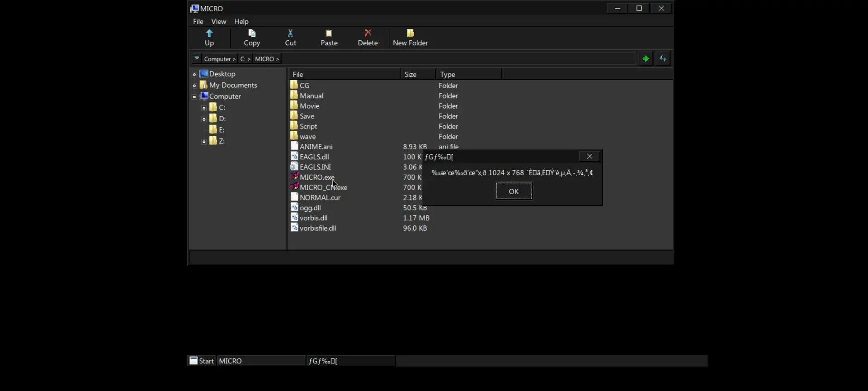Image resolution: width=868 pixels, height=391 pixels.
Task: Select the MICRO_CN.exe application icon
Action: (x=294, y=186)
